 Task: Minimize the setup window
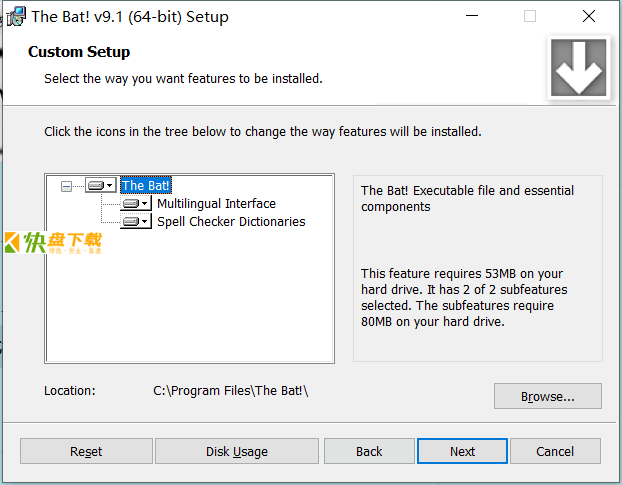[x=472, y=16]
